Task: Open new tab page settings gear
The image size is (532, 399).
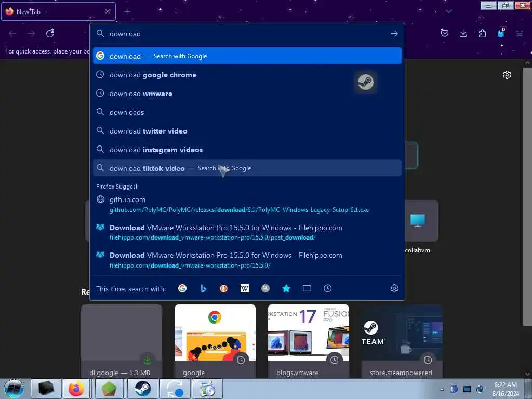Action: click(507, 75)
